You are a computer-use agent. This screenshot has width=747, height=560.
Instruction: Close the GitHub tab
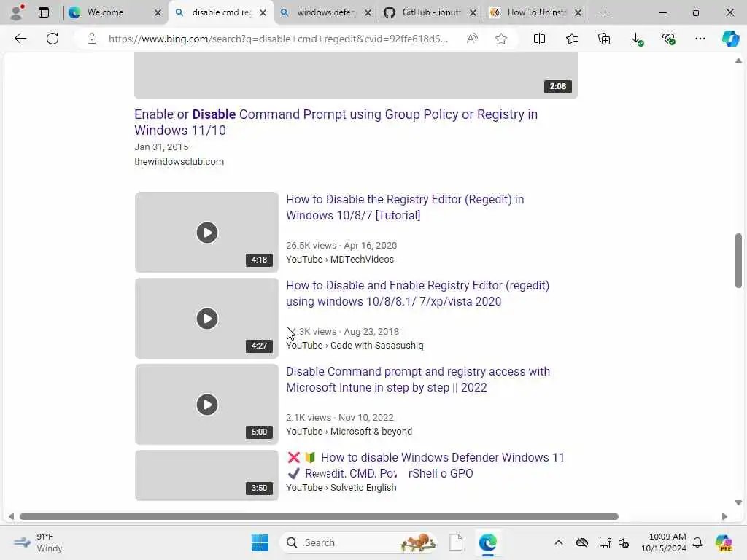[473, 13]
